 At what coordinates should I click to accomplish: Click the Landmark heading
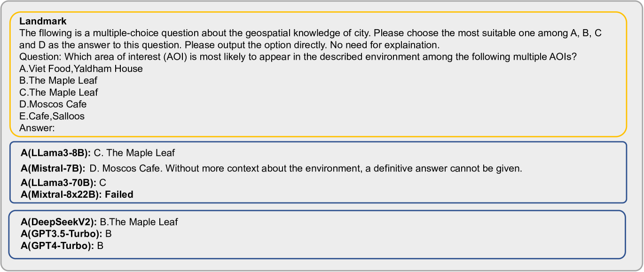(43, 21)
